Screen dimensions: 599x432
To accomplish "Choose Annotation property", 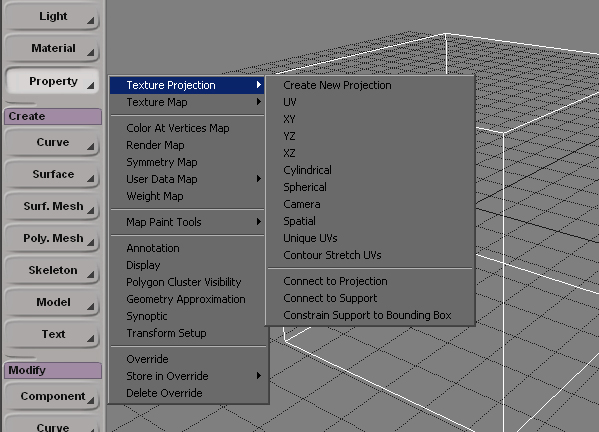I will click(187, 248).
